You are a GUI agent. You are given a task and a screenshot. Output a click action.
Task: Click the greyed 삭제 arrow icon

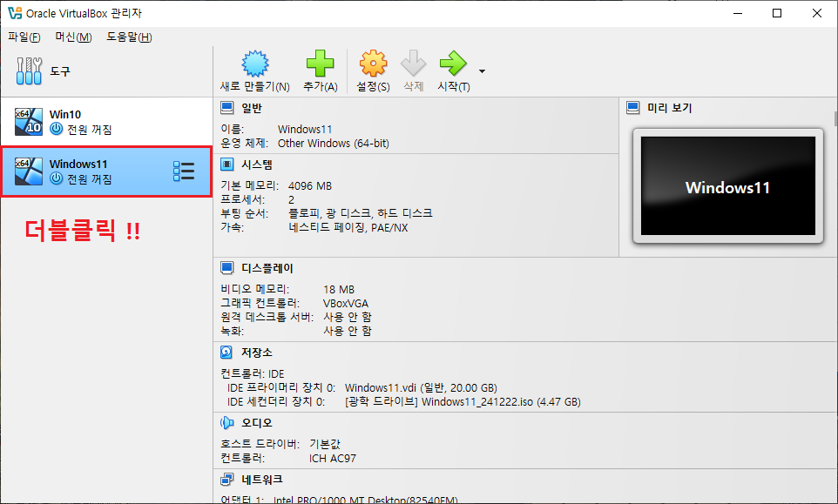(x=413, y=64)
